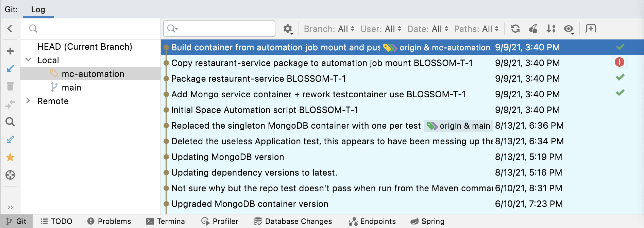Open the Endpoints tool window

372,221
